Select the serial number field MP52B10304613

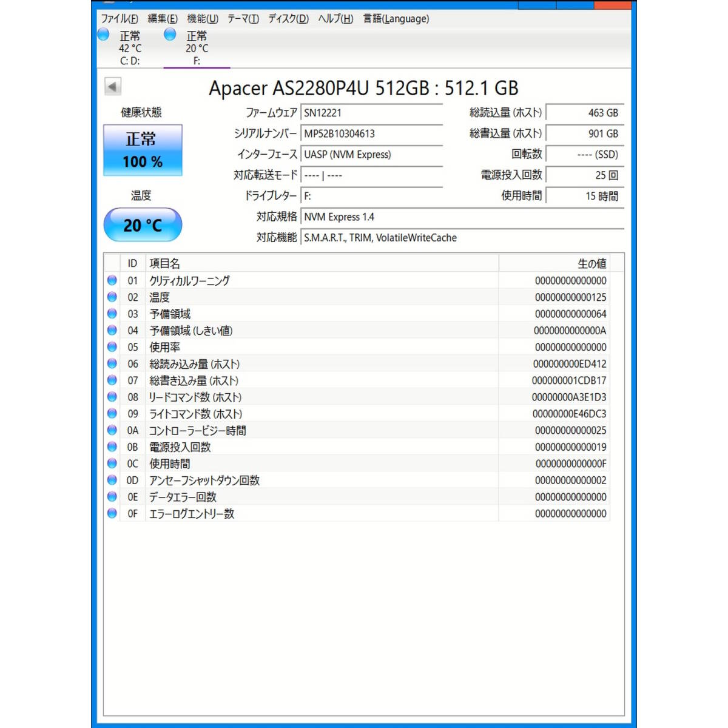(x=372, y=133)
